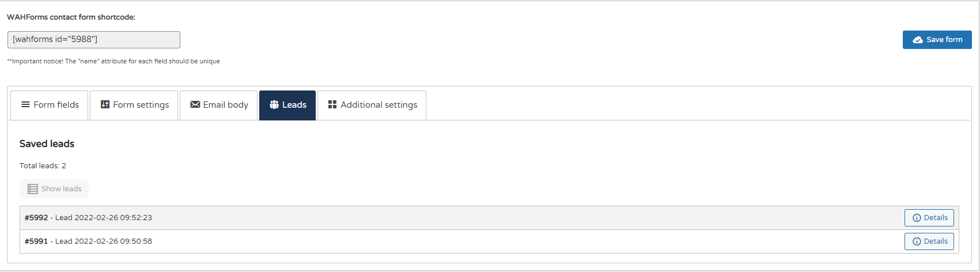Switch to the Form settings tab
Viewport: 980px width, 272px height.
(x=134, y=105)
